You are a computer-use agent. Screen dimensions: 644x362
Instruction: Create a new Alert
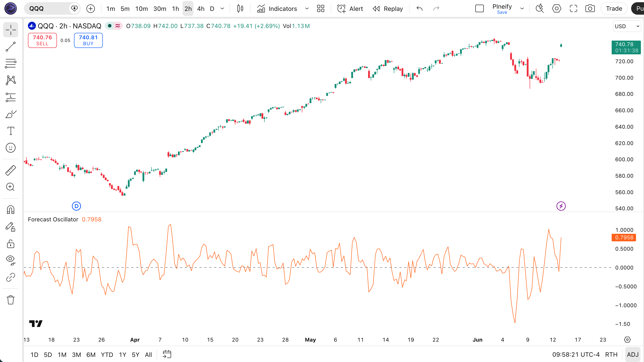(350, 9)
